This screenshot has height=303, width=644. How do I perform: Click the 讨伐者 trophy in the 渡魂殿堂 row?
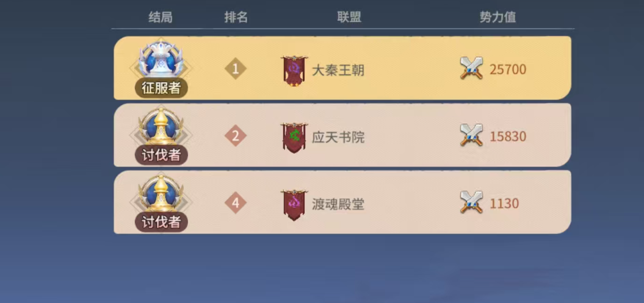(x=161, y=194)
